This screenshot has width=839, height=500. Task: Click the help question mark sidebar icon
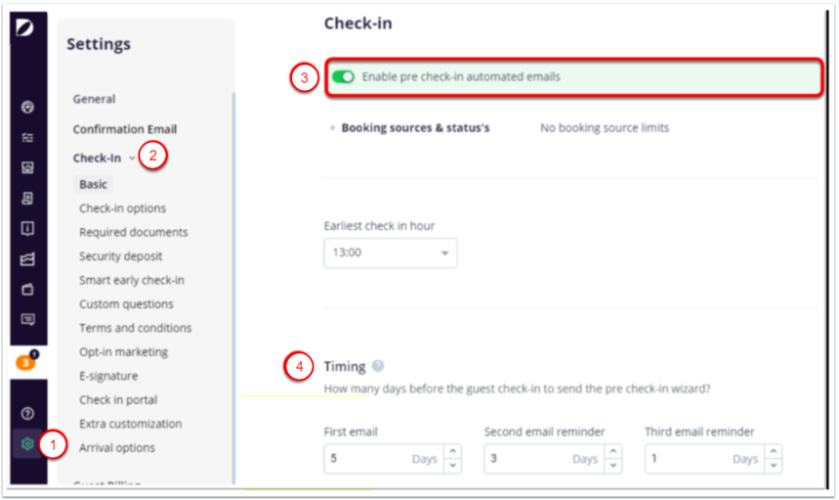click(28, 412)
